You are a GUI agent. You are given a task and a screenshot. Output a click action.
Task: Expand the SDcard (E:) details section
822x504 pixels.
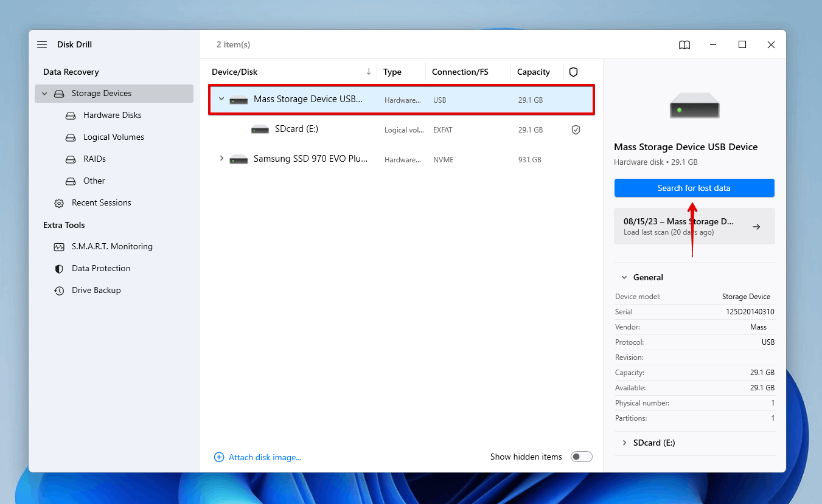click(x=624, y=443)
